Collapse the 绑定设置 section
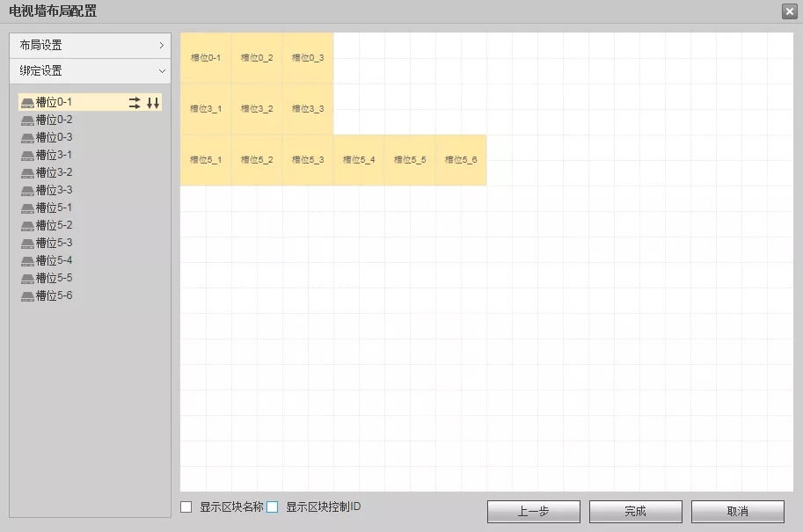The image size is (803, 532). coord(90,70)
